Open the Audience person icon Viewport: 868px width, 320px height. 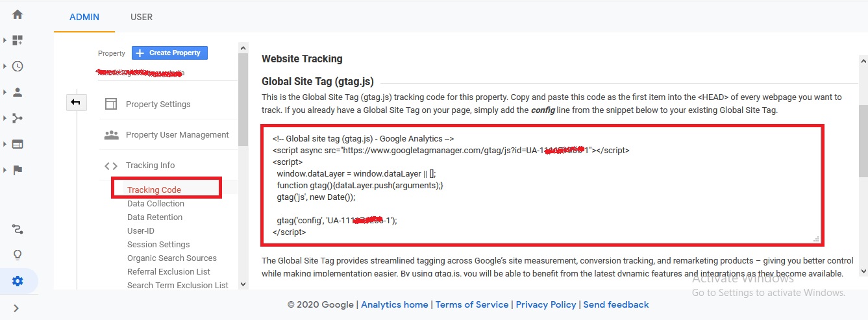pyautogui.click(x=18, y=92)
